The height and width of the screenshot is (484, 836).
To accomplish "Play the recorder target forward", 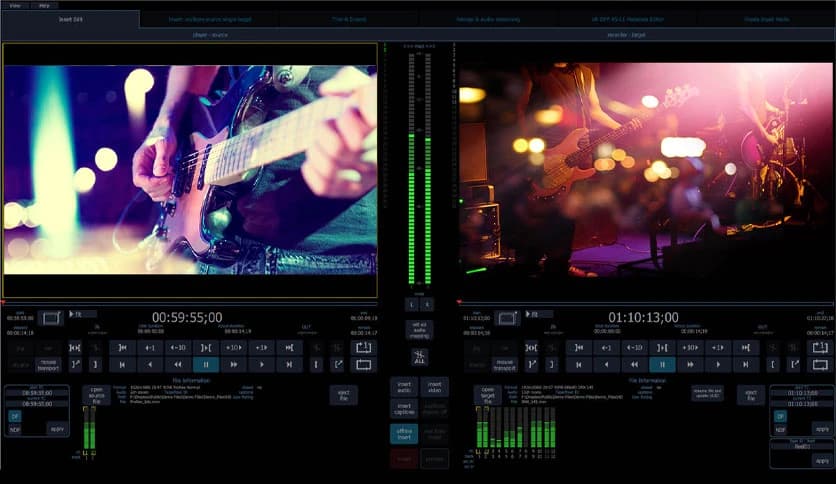I will point(718,365).
